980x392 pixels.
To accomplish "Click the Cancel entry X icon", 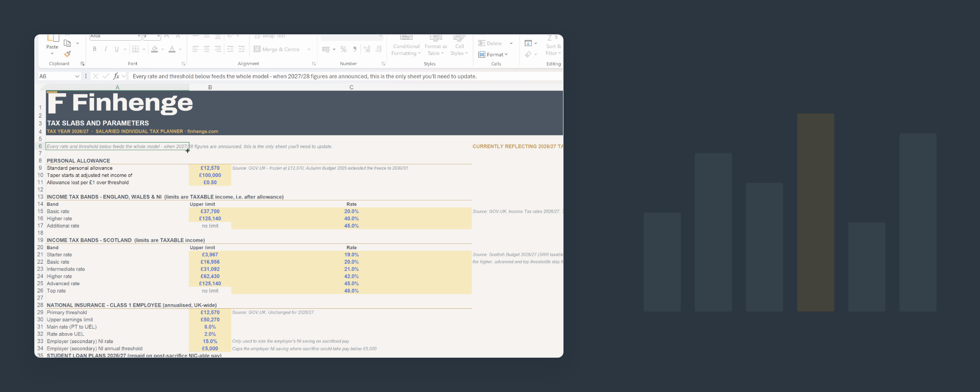I will click(x=96, y=76).
